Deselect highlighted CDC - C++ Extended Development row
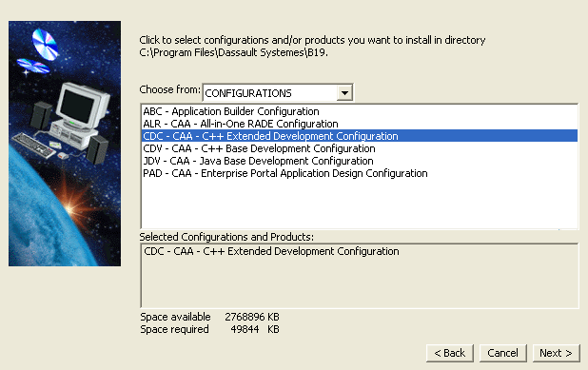 click(360, 136)
